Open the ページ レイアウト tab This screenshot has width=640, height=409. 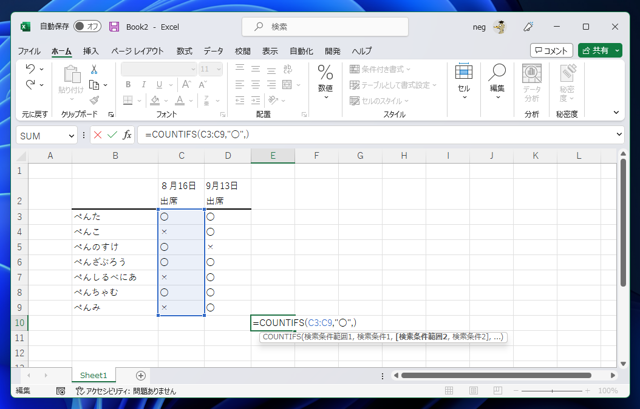pyautogui.click(x=138, y=51)
